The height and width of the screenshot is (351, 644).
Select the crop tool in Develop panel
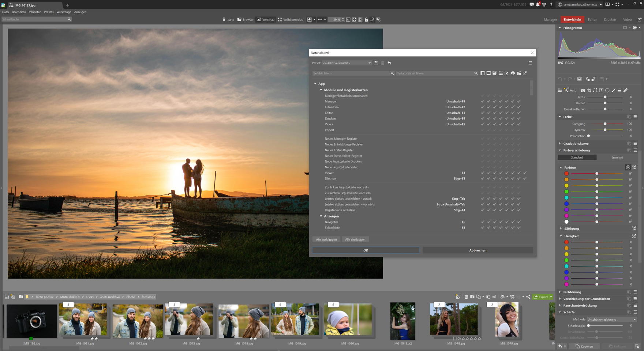589,90
